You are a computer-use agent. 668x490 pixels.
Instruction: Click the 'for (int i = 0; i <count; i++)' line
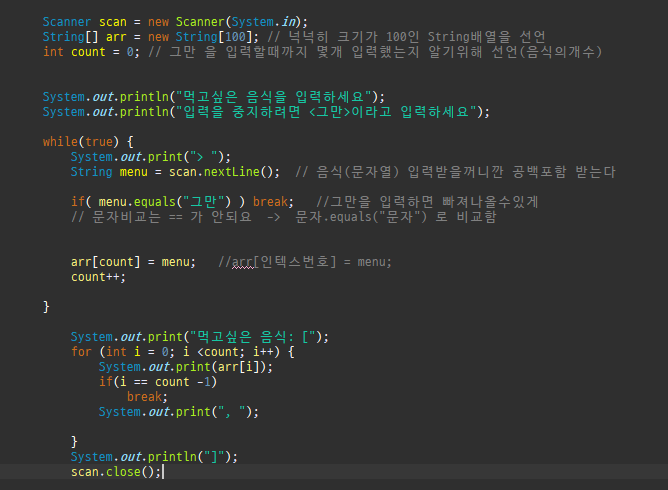point(182,352)
